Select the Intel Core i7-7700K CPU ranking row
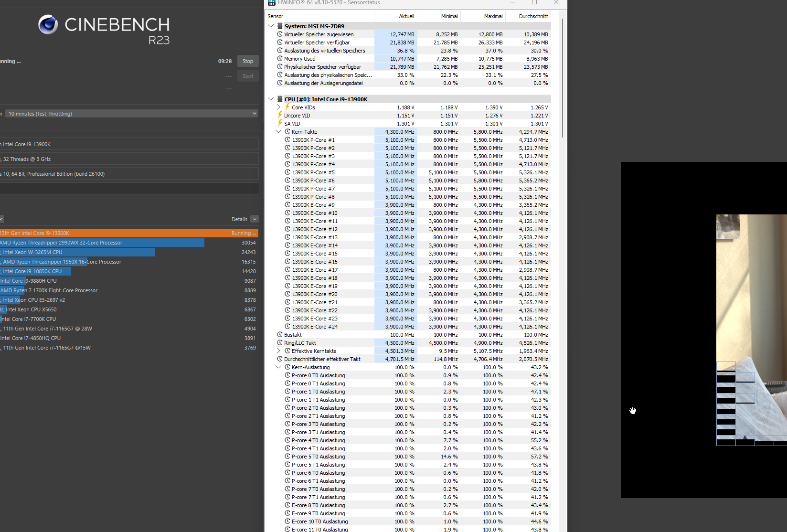Viewport: 787px width, 532px height. (x=129, y=319)
